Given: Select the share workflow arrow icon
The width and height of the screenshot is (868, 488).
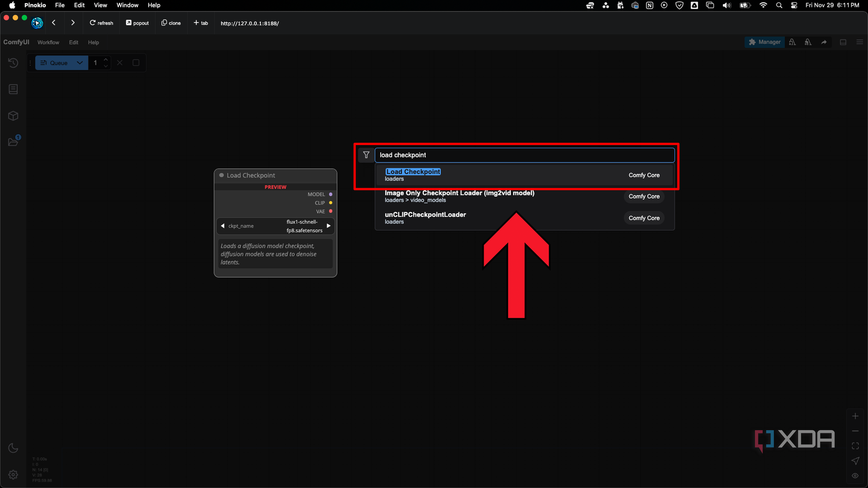Looking at the screenshot, I should (824, 42).
